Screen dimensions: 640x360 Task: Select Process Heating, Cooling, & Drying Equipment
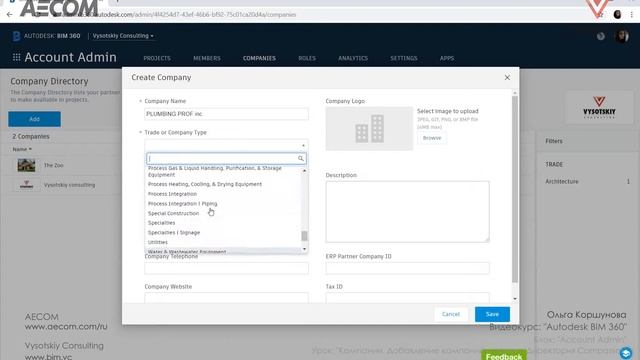(223, 184)
